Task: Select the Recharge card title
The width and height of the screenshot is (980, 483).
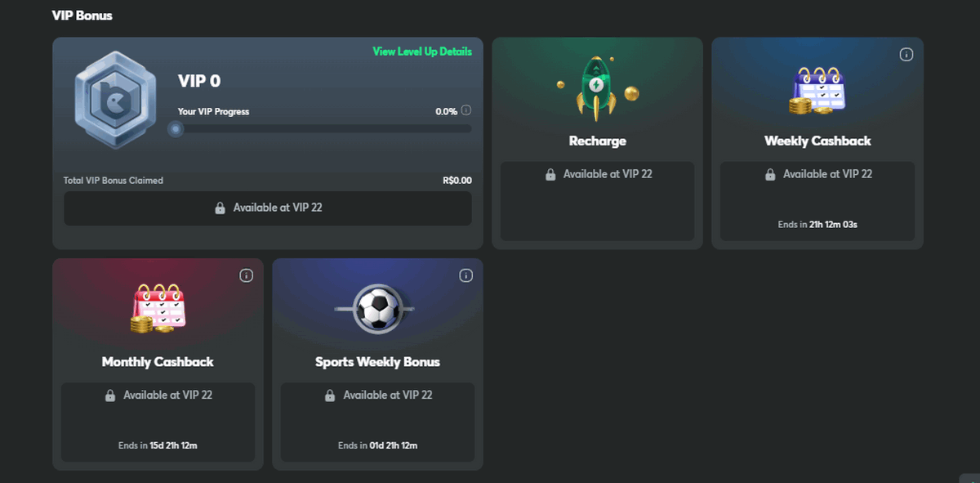Action: pos(597,141)
